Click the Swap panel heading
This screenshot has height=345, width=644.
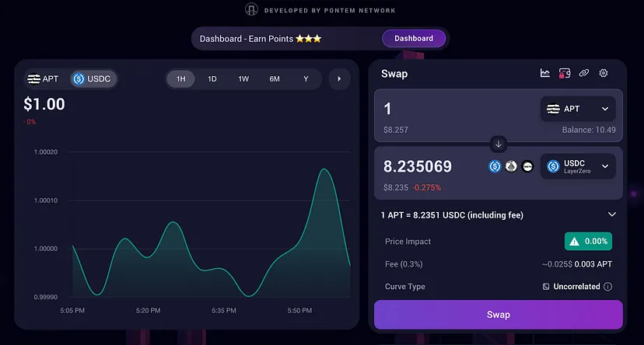[x=394, y=74]
